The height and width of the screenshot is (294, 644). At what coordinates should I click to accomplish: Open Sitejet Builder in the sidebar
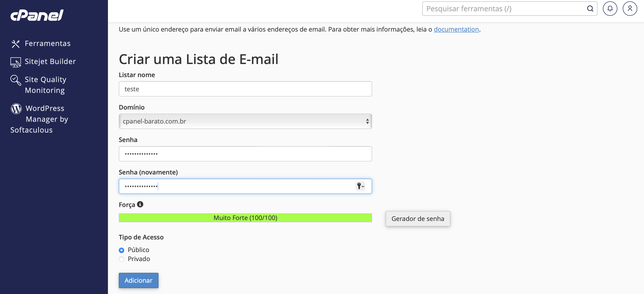(50, 61)
